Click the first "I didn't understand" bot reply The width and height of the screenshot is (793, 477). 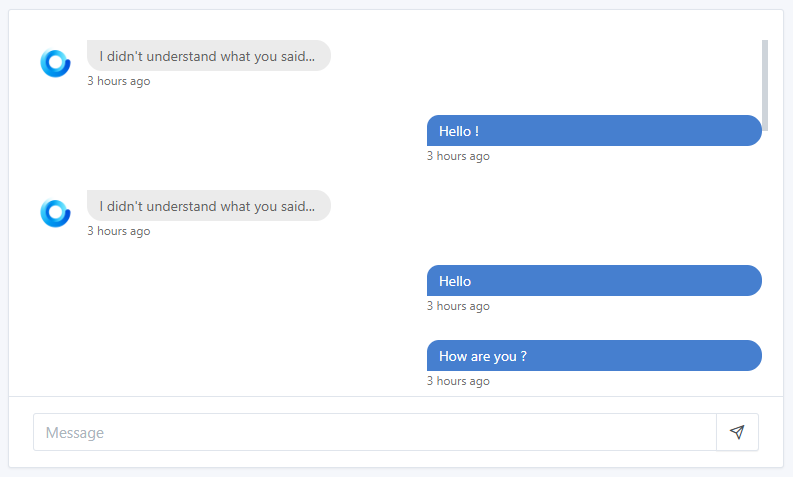pos(209,56)
